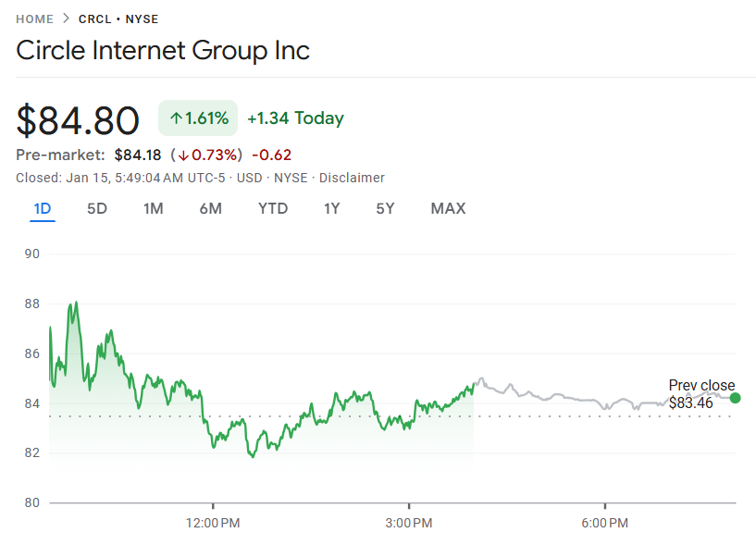This screenshot has height=545, width=756.
Task: Click the red pre-market down arrow
Action: tap(183, 155)
